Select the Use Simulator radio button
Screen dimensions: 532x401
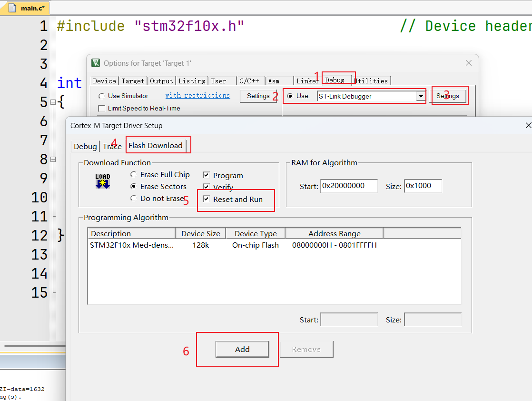[101, 96]
